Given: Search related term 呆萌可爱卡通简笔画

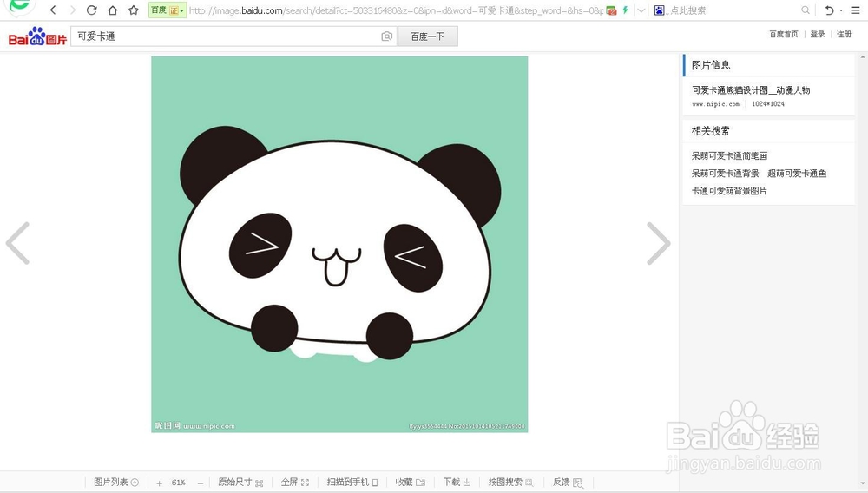Looking at the screenshot, I should (729, 156).
